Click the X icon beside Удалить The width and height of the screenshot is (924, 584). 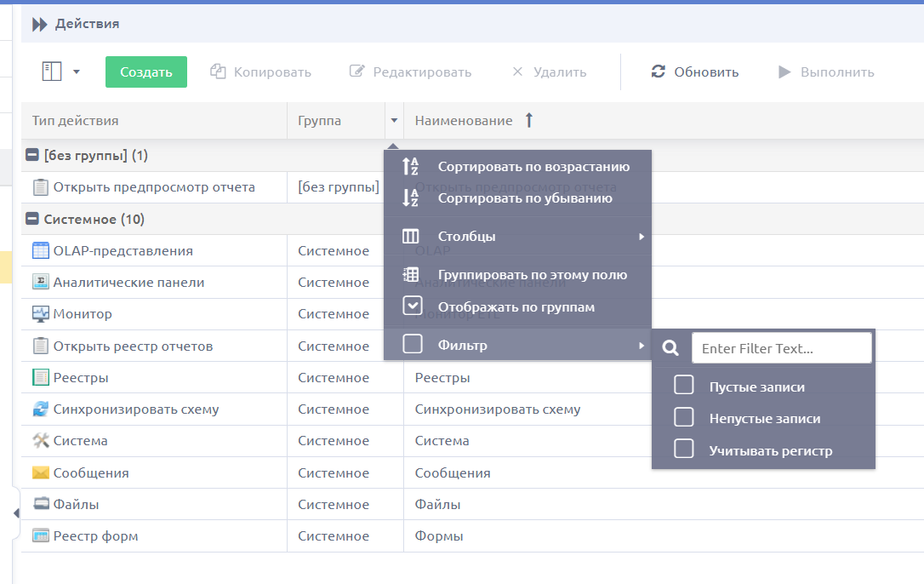517,72
